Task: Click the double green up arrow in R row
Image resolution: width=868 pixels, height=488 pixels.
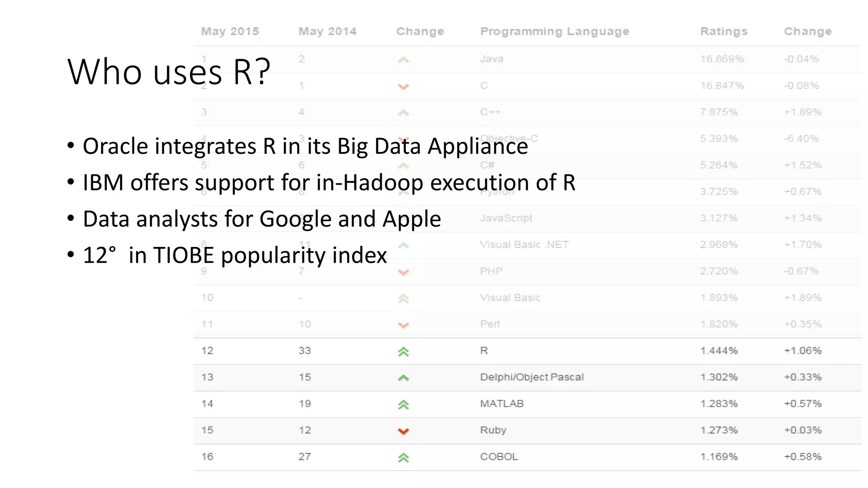Action: 403,352
